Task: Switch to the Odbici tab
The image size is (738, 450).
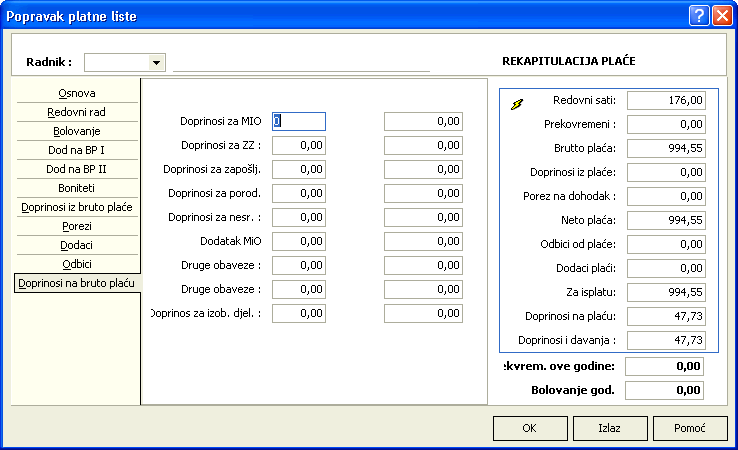Action: (77, 264)
